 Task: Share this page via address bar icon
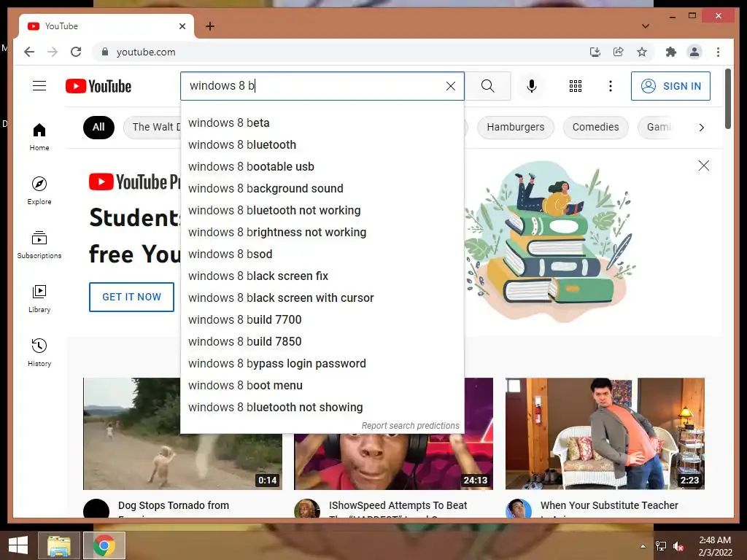pos(619,52)
